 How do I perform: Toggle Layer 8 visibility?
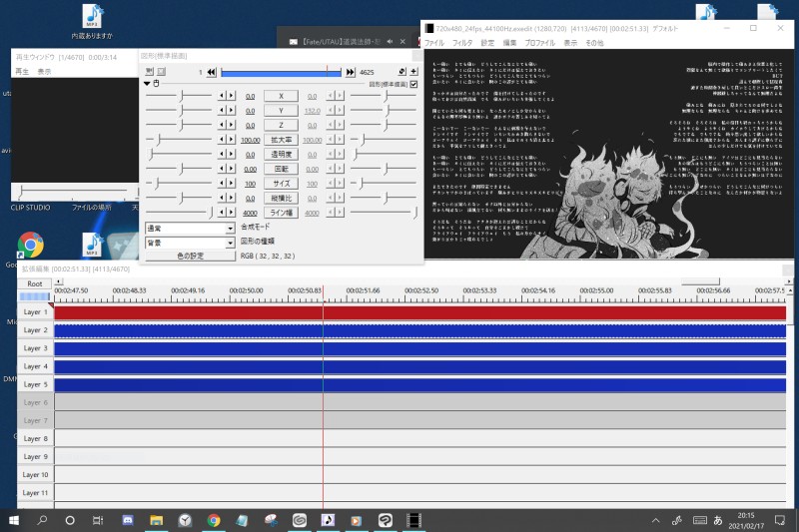[x=35, y=438]
